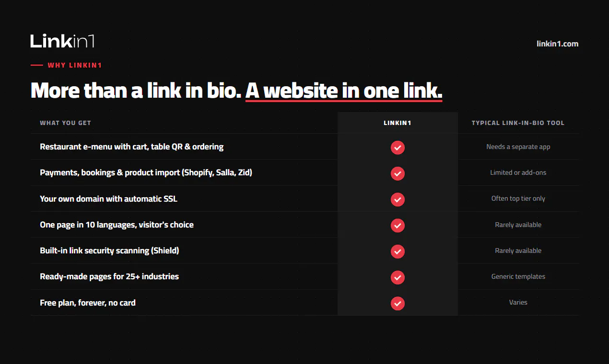Viewport: 609px width, 364px height.
Task: Select "Free plan, forever, no card"
Action: (88, 303)
